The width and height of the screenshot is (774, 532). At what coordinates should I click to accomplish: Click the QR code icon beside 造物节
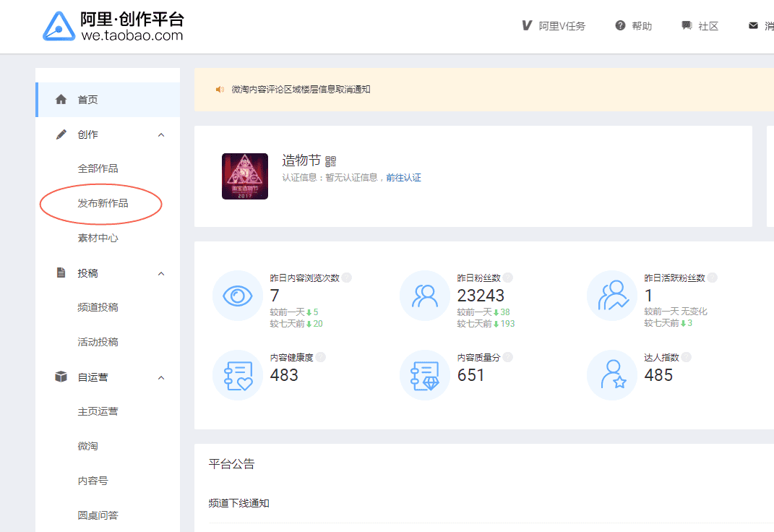331,161
